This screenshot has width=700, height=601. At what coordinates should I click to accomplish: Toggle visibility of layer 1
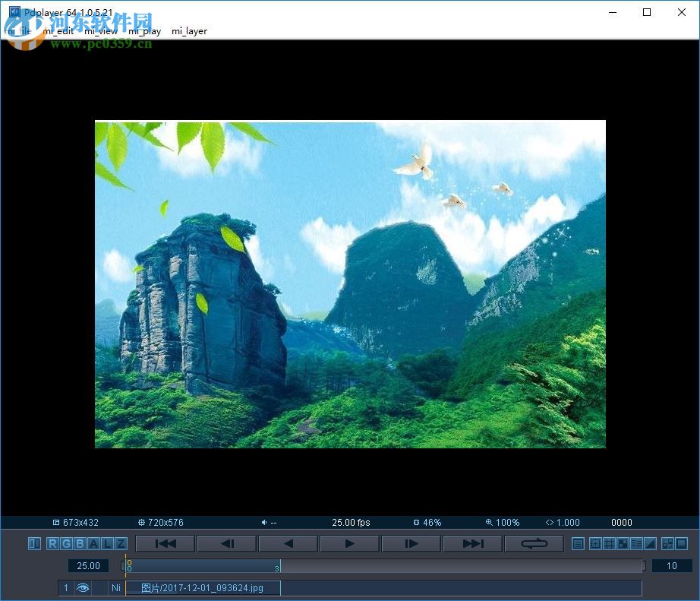tap(83, 587)
